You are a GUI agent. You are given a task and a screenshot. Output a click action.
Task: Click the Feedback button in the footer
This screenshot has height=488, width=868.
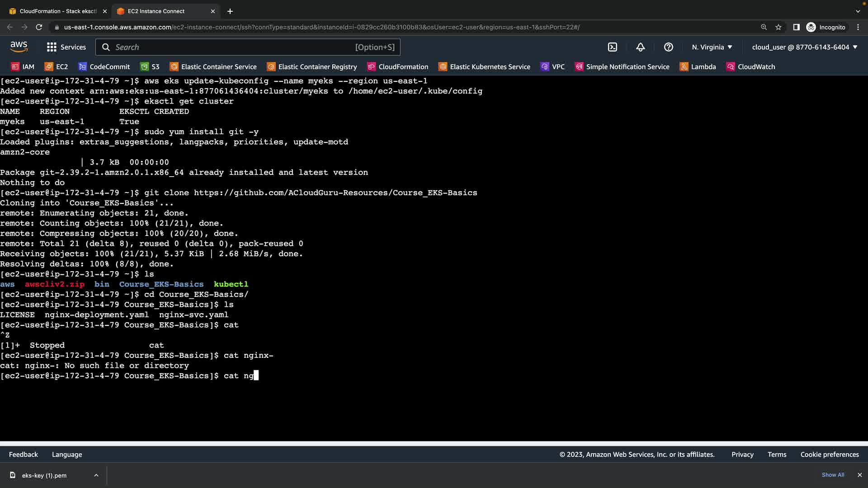(x=24, y=455)
